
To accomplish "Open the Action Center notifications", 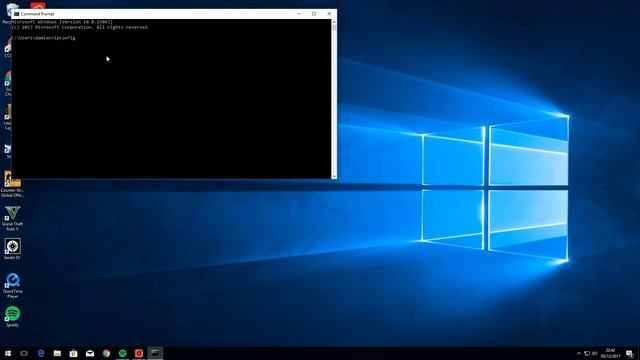I will coord(630,353).
